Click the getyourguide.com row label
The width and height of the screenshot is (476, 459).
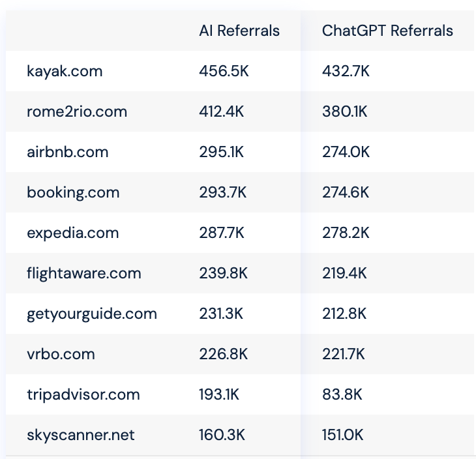[92, 314]
